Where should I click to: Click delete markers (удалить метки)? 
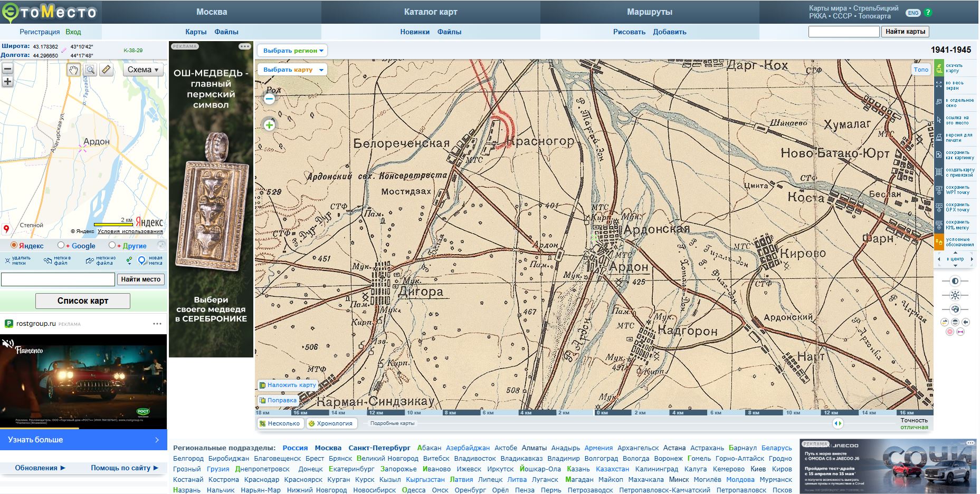point(18,260)
